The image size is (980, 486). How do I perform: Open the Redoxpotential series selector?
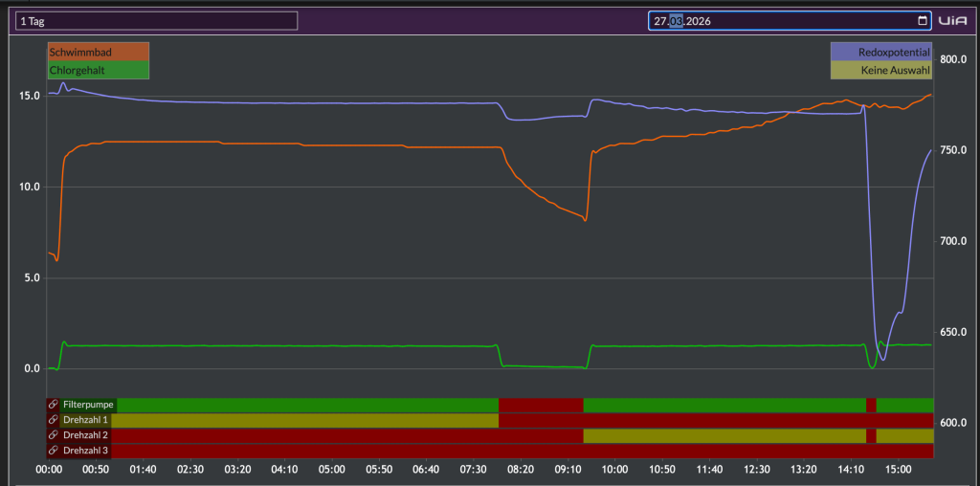(881, 52)
